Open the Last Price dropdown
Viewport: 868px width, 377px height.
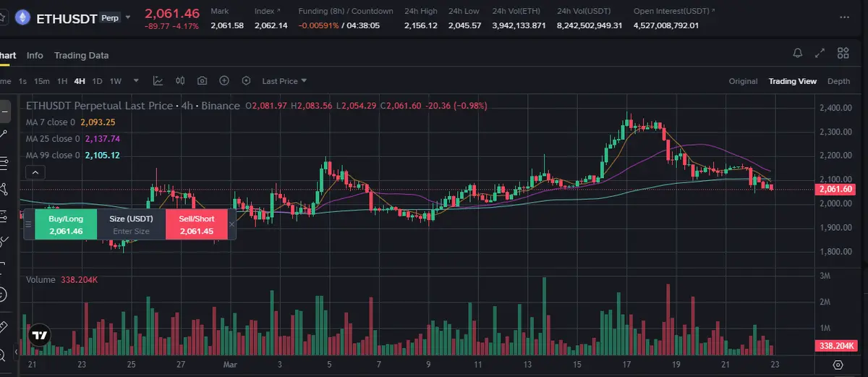click(284, 81)
